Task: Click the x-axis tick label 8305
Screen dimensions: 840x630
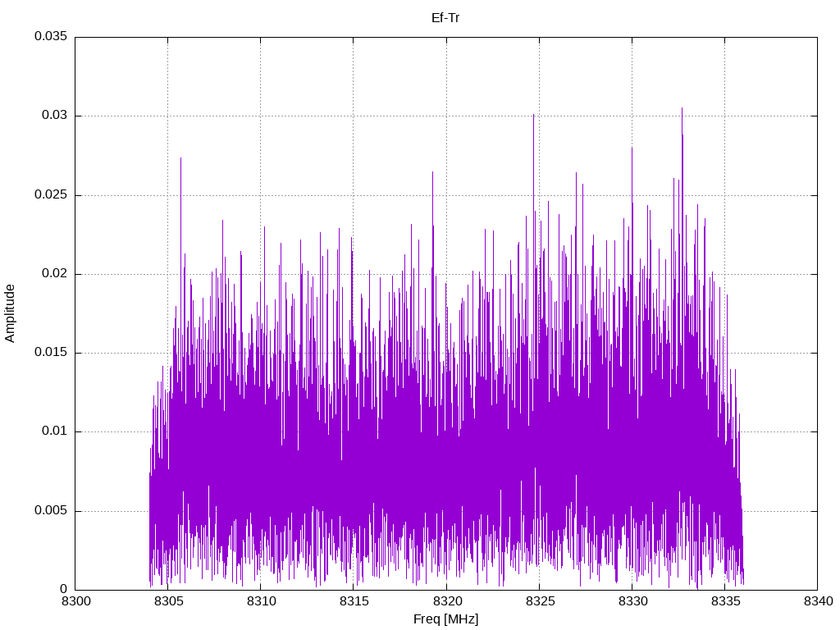Action: [168, 601]
